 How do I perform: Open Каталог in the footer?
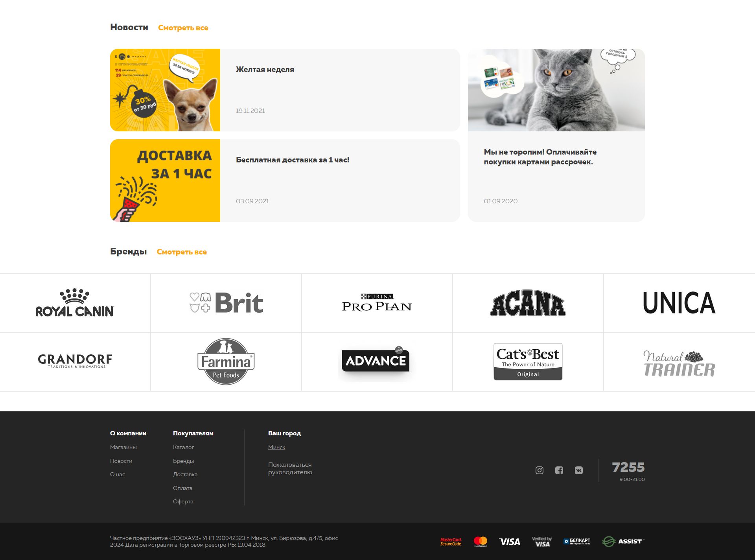click(x=184, y=448)
